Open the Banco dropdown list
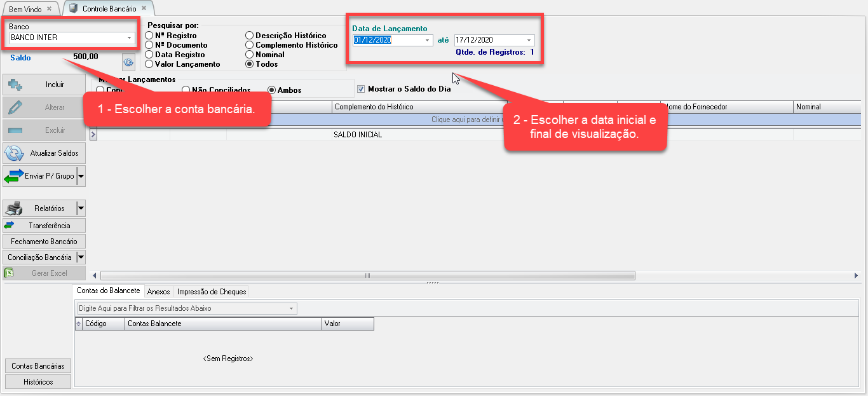Screen dimensions: 868x396 coord(130,38)
